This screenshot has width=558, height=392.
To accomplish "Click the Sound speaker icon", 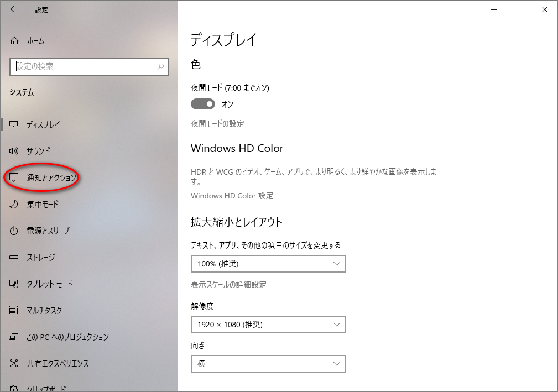I will 15,151.
